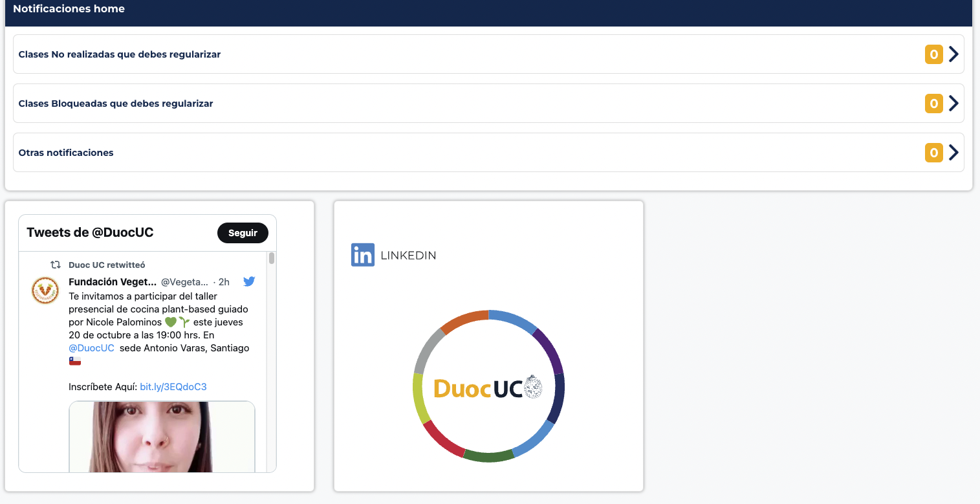Expand Clases No realizadas chevron arrow
Image resolution: width=980 pixels, height=504 pixels.
point(953,54)
